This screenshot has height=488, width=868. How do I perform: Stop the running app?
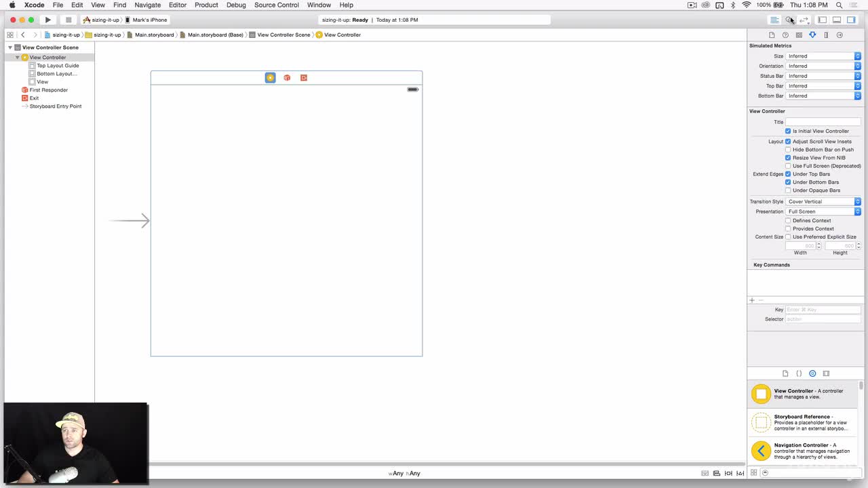[68, 20]
